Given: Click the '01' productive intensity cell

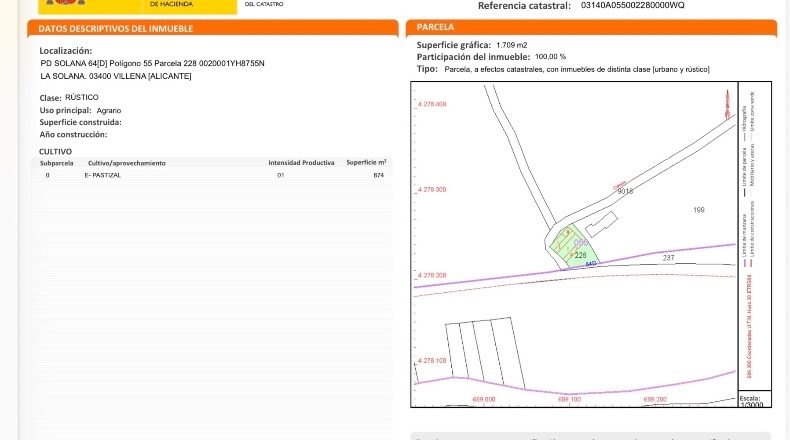Looking at the screenshot, I should (x=281, y=175).
